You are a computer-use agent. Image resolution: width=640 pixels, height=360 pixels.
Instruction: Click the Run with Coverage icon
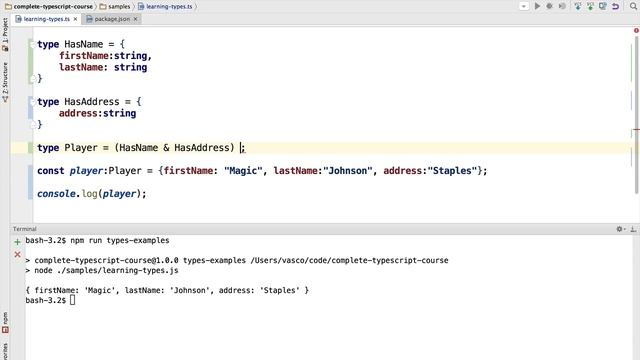pyautogui.click(x=562, y=6)
